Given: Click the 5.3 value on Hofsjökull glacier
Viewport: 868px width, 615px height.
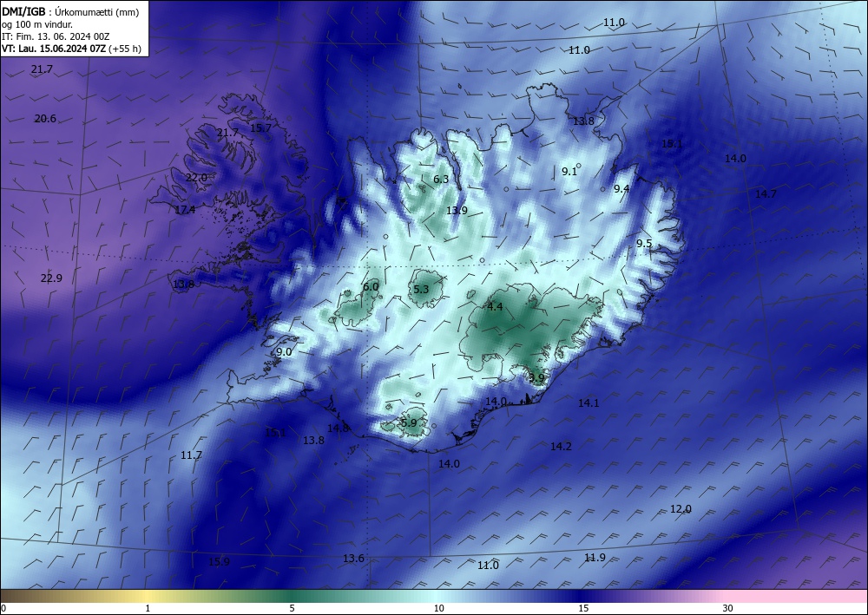Looking at the screenshot, I should [x=421, y=289].
